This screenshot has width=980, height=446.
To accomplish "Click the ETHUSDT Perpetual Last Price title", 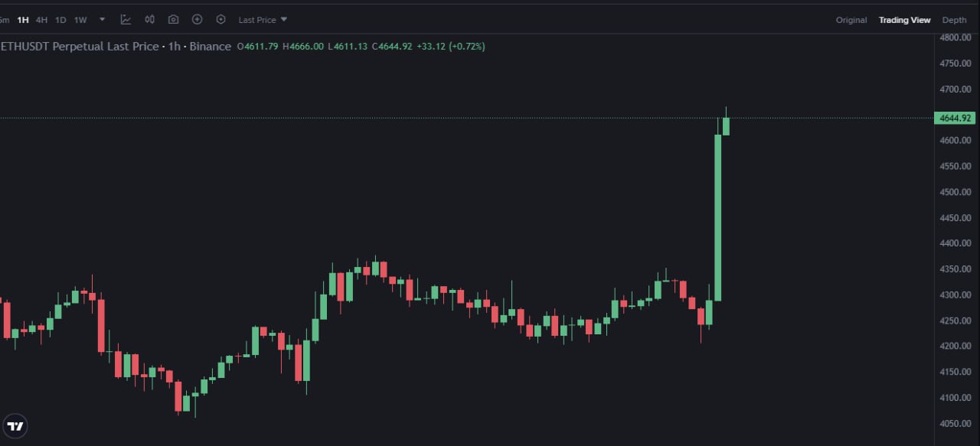I will click(x=80, y=47).
